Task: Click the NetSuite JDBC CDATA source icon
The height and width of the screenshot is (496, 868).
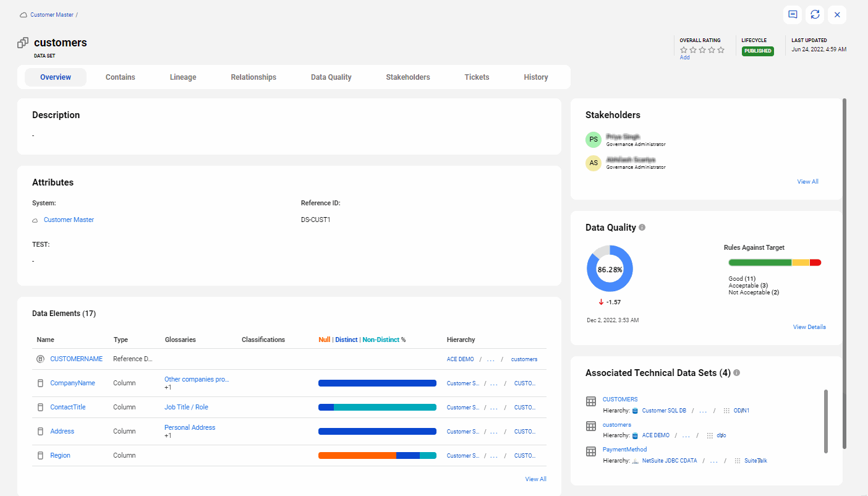Action: click(636, 461)
